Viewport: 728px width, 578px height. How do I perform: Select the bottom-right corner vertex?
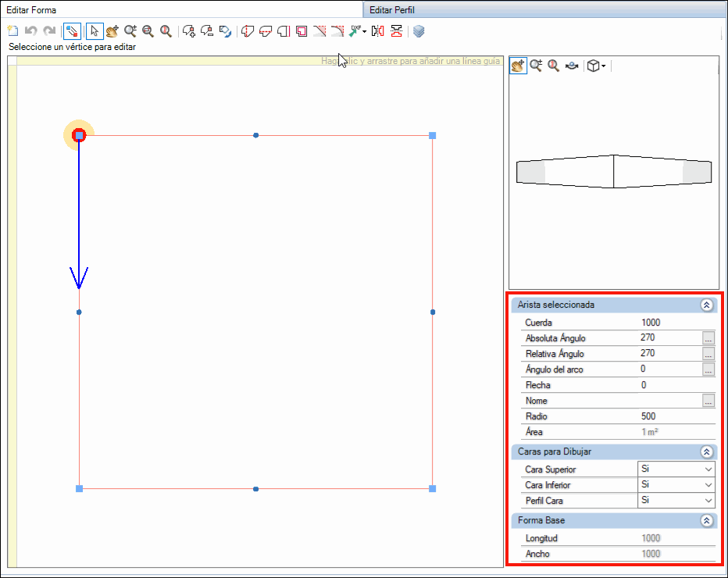432,489
